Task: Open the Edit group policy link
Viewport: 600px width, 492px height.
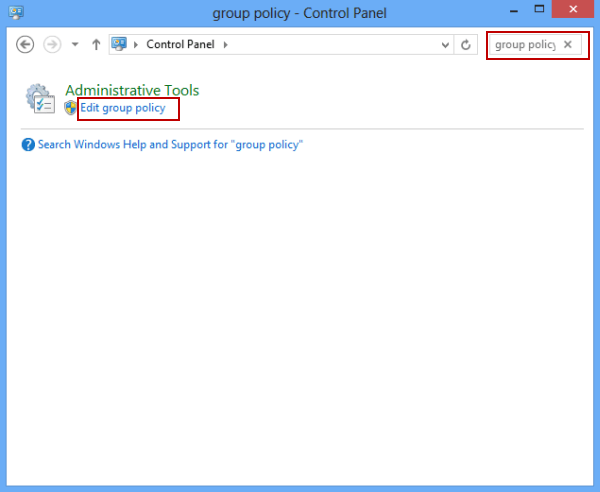Action: (x=123, y=108)
